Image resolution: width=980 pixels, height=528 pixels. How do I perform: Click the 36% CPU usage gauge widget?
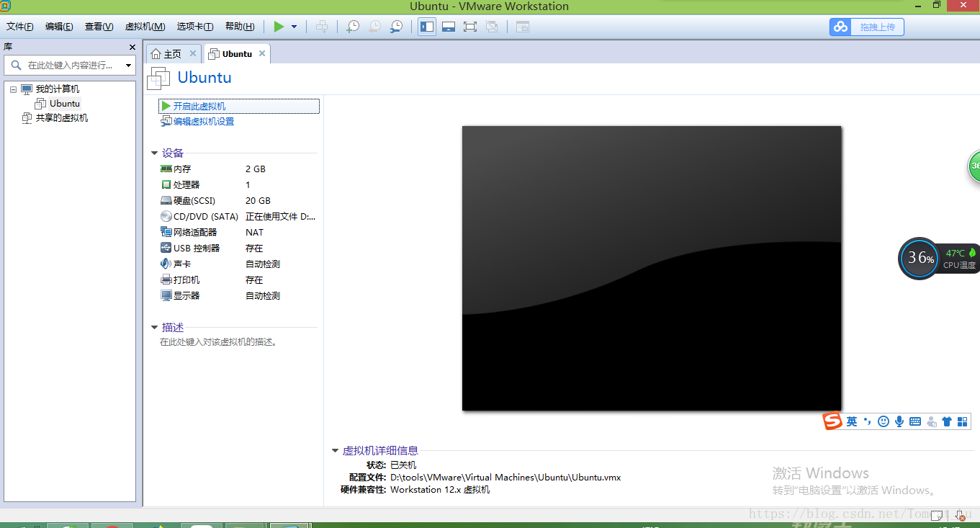click(x=920, y=259)
